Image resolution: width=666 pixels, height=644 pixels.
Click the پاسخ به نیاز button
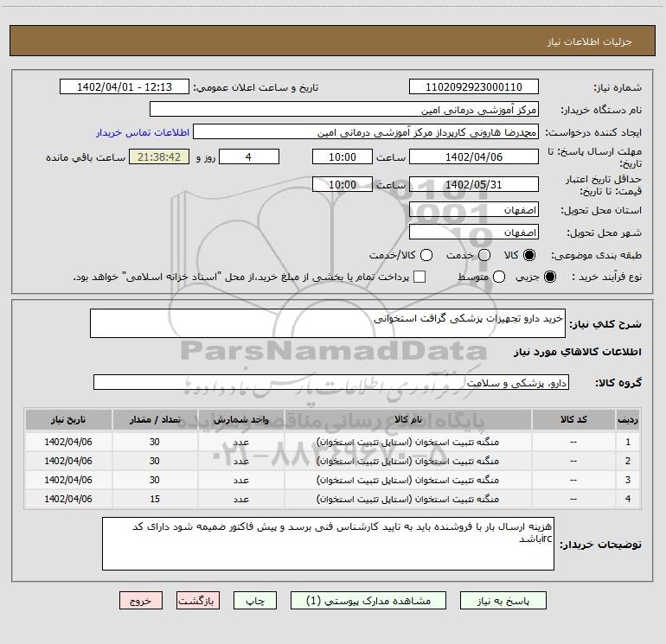click(x=503, y=601)
